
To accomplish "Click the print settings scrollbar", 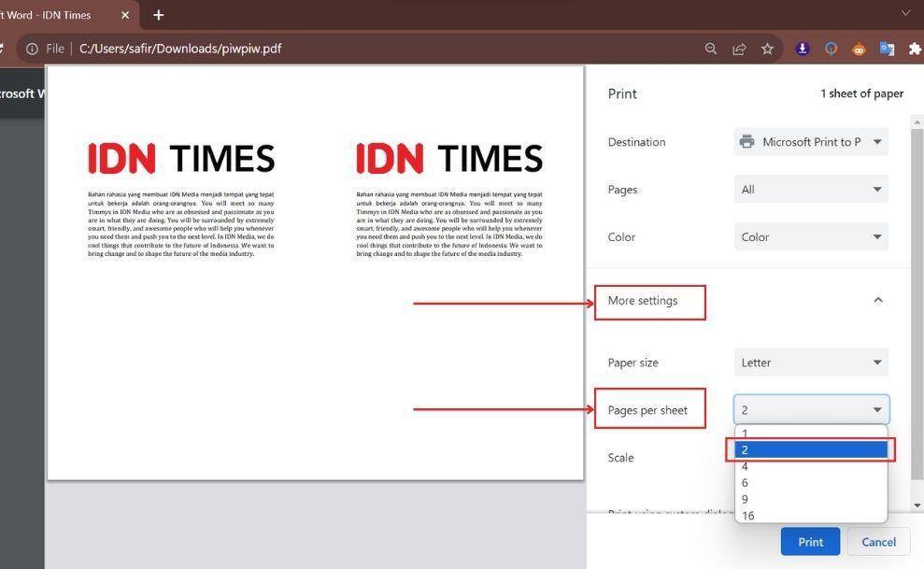I will (917, 304).
